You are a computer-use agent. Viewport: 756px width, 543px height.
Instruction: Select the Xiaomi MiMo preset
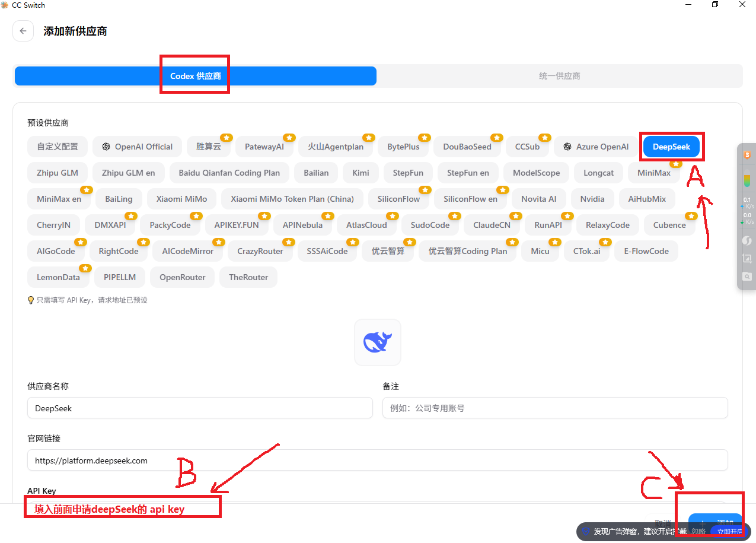pyautogui.click(x=182, y=199)
